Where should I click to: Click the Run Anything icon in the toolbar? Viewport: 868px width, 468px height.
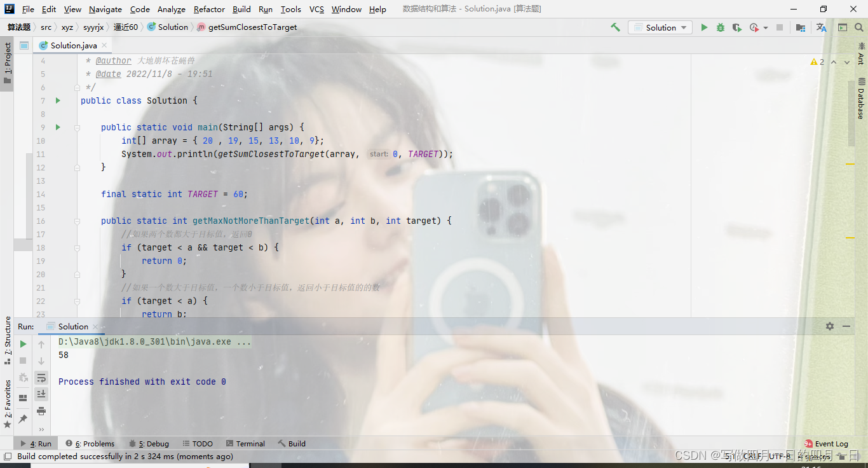point(843,27)
